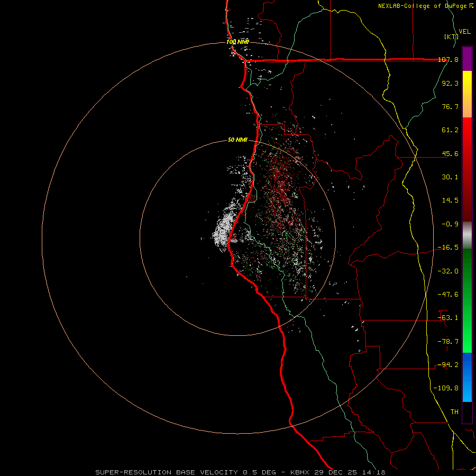Click the -32.0 value on velocity scale
476x476 pixels.
[448, 271]
